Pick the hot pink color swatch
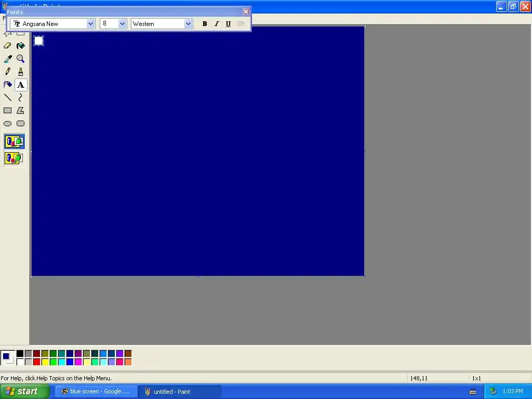Screen dimensions: 532x399 [x=120, y=362]
